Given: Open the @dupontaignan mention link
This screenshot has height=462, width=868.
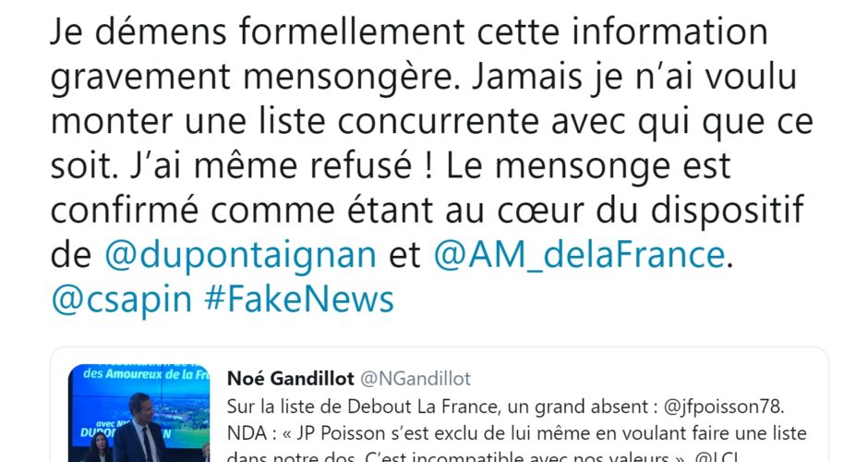Looking at the screenshot, I should pos(240,256).
